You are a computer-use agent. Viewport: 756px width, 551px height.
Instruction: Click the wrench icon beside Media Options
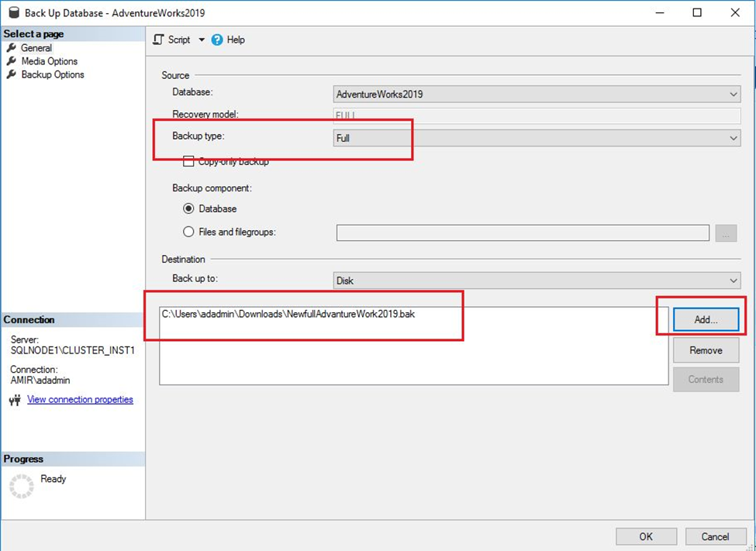pyautogui.click(x=12, y=61)
